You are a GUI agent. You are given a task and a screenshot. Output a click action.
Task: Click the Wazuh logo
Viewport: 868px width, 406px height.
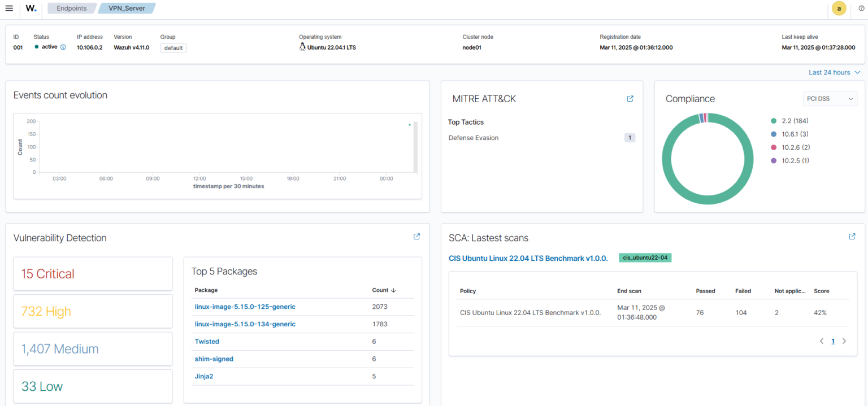[x=31, y=8]
